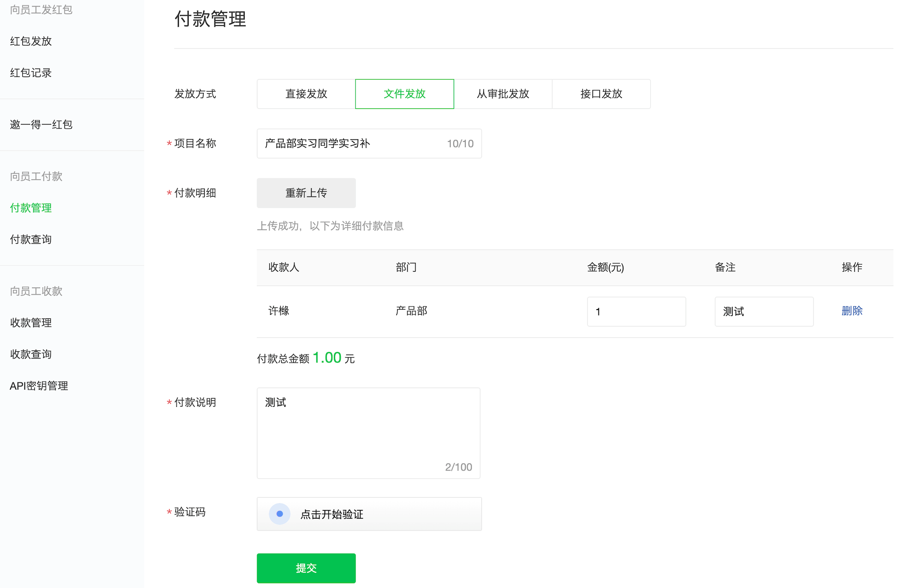This screenshot has height=588, width=905.
Task: Switch to 从审批发放 option
Action: pyautogui.click(x=503, y=94)
